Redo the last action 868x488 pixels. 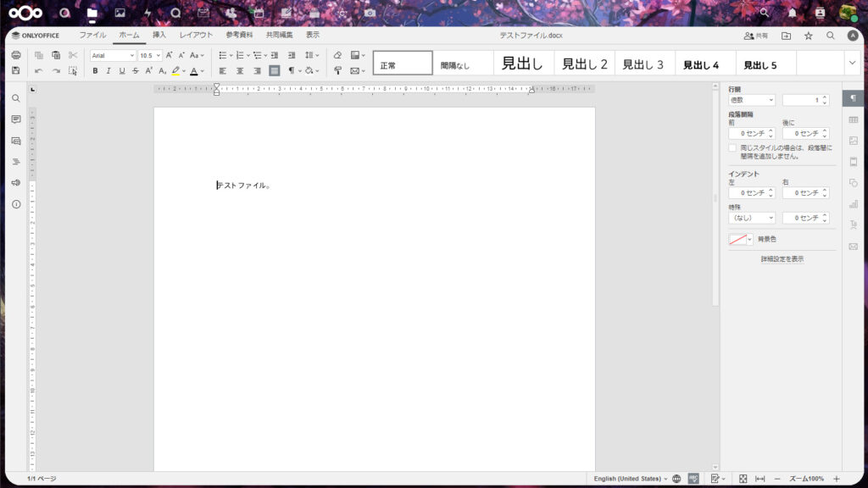56,71
